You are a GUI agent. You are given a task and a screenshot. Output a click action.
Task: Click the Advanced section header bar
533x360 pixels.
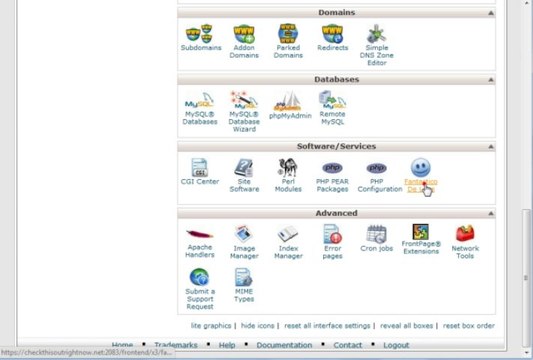[336, 213]
